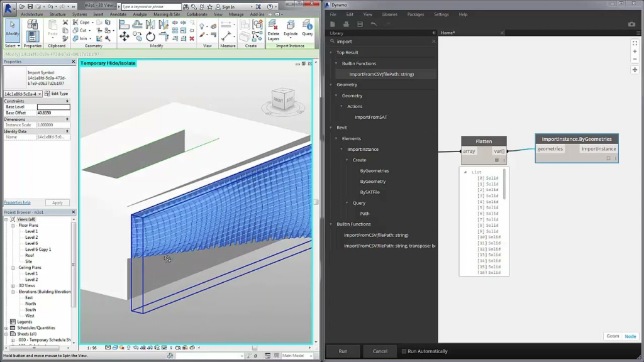Click the Delete Layers icon
The height and width of the screenshot is (362, 644).
(x=273, y=30)
